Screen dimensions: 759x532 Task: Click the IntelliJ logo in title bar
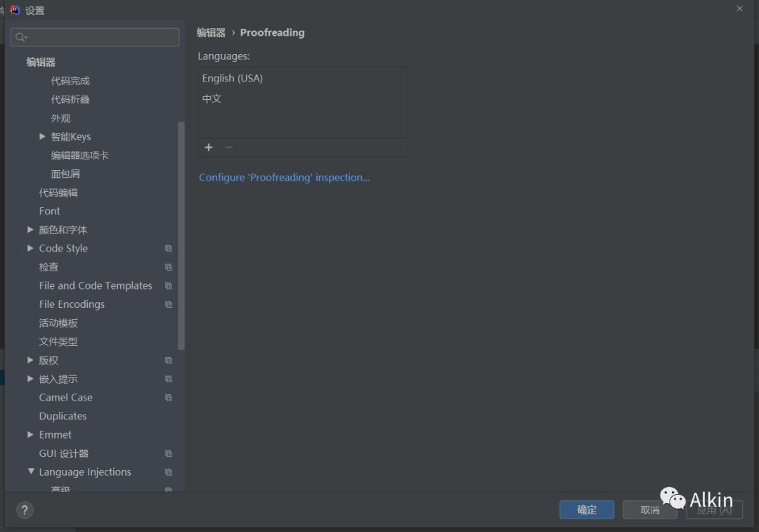(x=15, y=10)
